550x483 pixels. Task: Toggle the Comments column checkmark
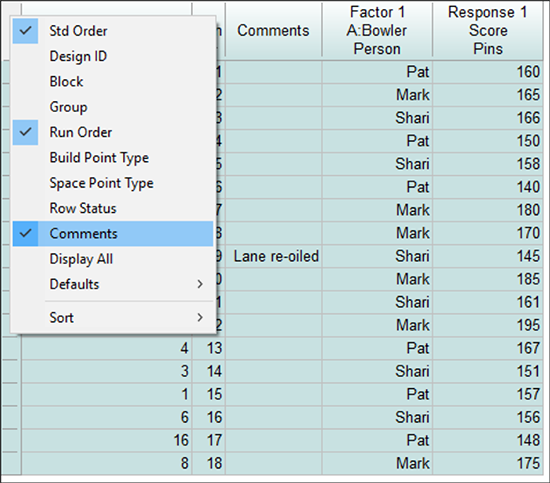tap(25, 234)
